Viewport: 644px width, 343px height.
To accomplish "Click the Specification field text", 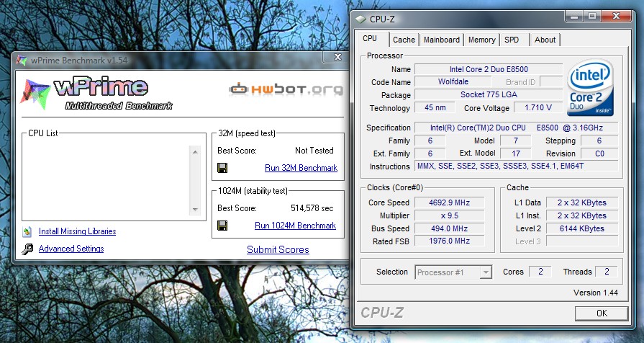I will click(x=516, y=128).
